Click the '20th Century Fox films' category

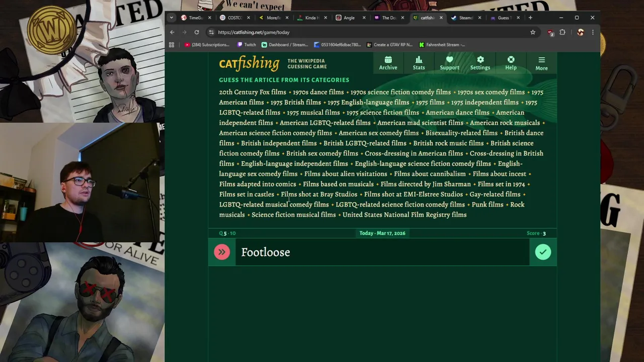[x=253, y=92]
